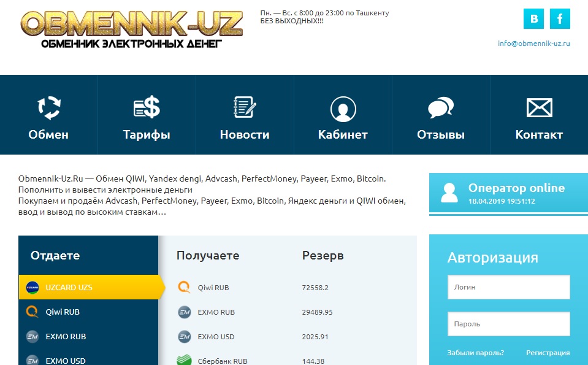Click the Резерв column heading

tap(323, 256)
